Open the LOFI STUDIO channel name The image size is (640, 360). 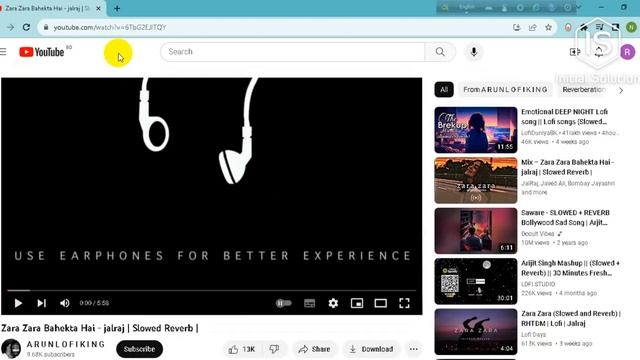(538, 284)
